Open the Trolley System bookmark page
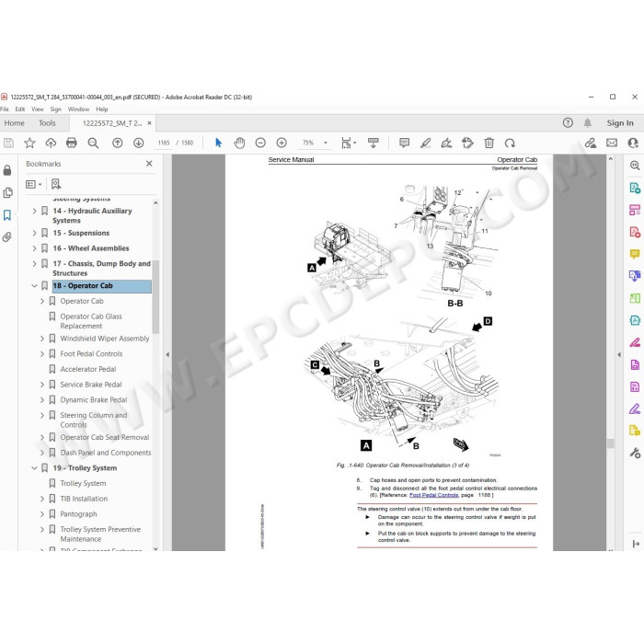Screen dimensions: 644x644 (83, 483)
